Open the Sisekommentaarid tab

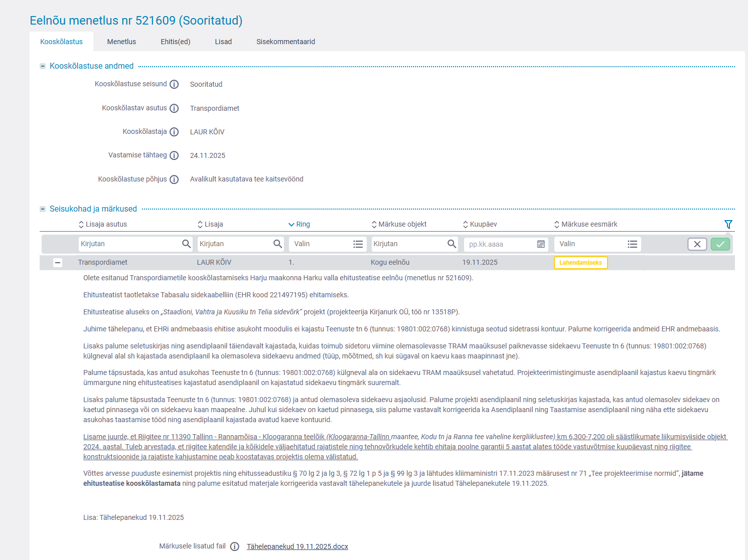285,42
